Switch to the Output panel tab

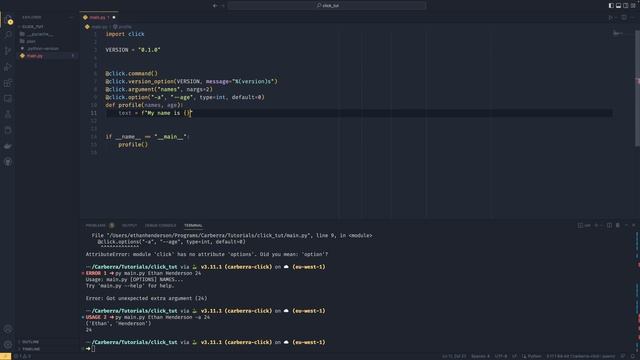pyautogui.click(x=129, y=225)
